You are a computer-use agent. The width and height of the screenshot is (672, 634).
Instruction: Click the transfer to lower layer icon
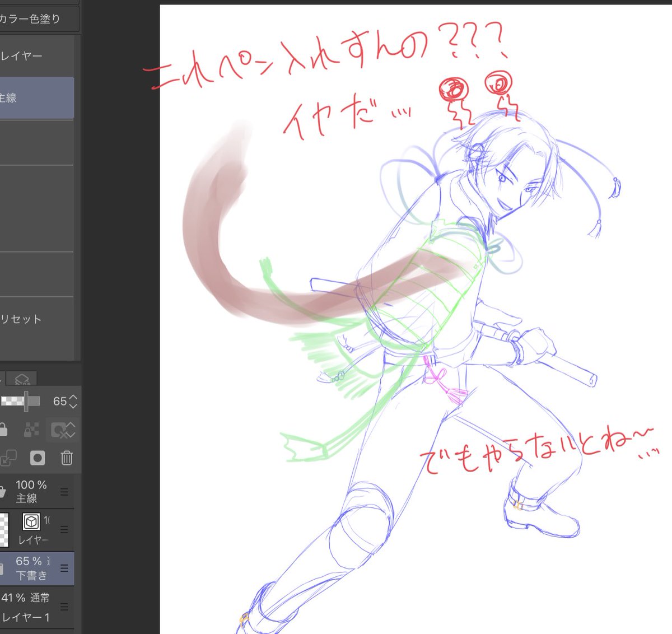[8, 458]
